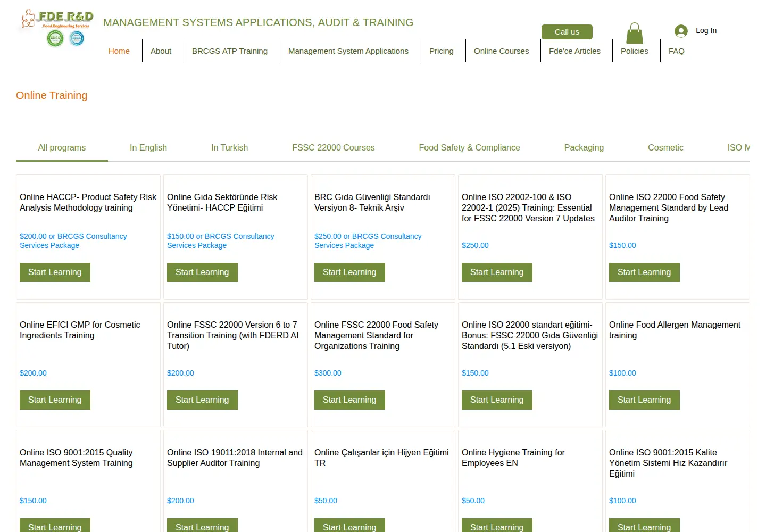Open the About menu item
The width and height of the screenshot is (766, 532).
[x=161, y=51]
